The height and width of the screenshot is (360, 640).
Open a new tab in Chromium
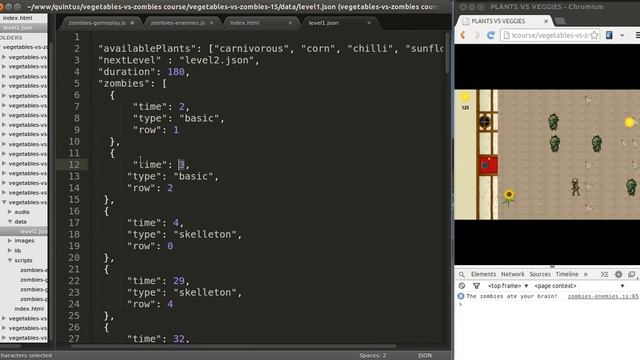coord(560,21)
